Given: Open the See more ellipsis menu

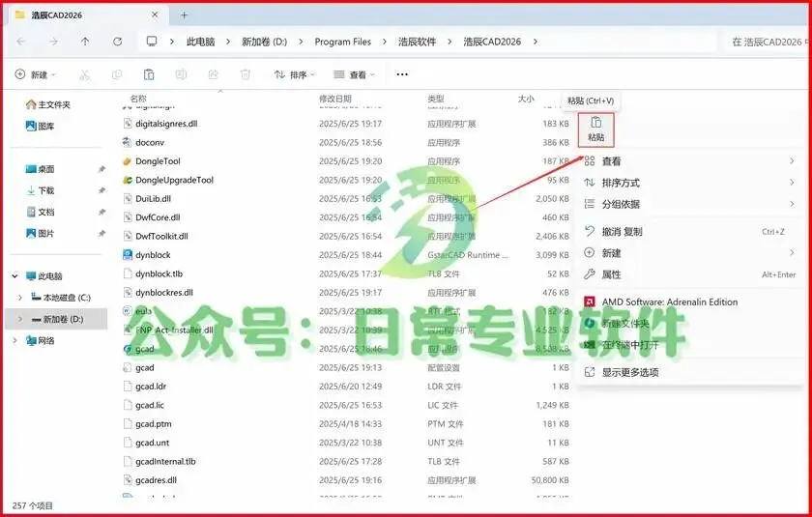Looking at the screenshot, I should click(x=402, y=75).
